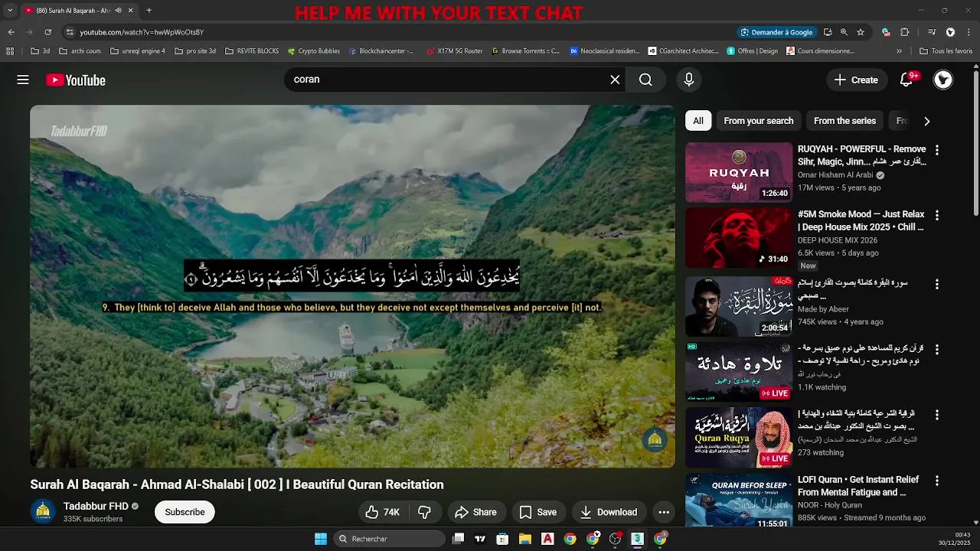Viewport: 980px width, 551px height.
Task: Open options for Quran Ruqya live video
Action: point(936,415)
